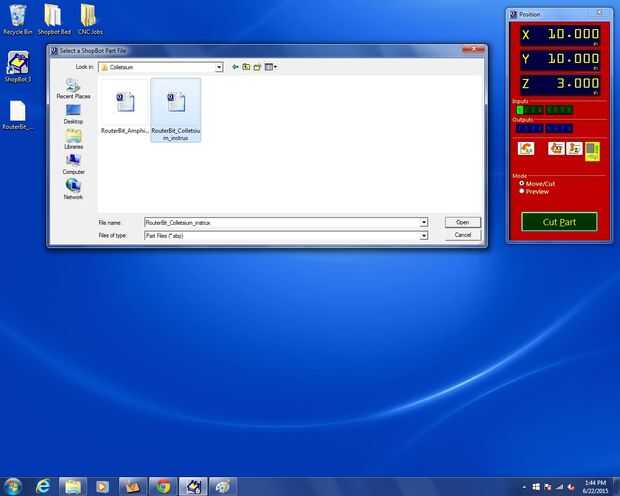Click the green input 1 indicator
620x496 pixels.
[520, 110]
